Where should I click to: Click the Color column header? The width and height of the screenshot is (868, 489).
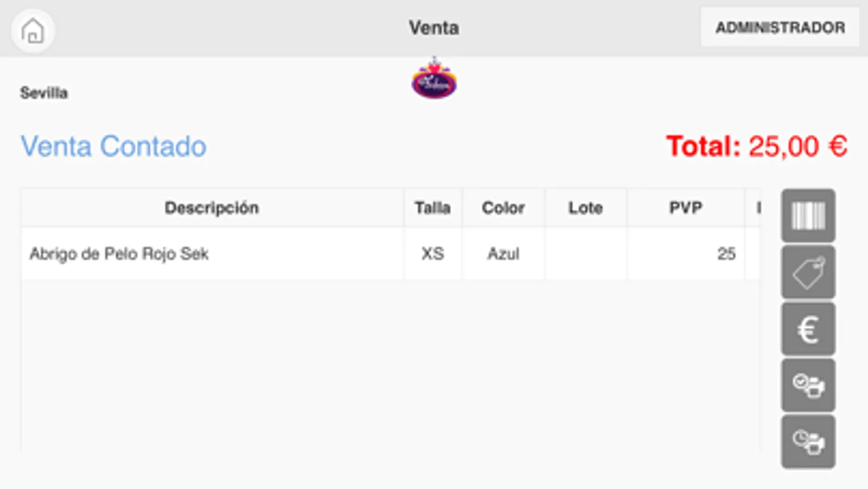503,208
